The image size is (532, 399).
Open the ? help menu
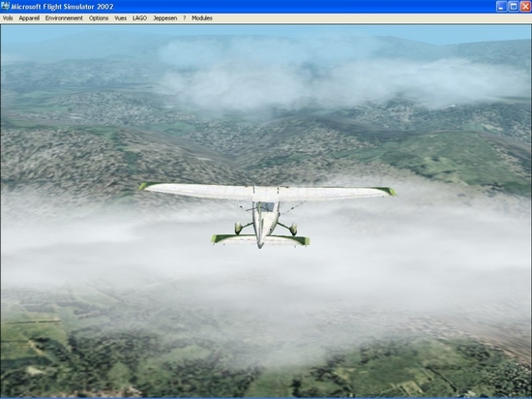point(184,18)
